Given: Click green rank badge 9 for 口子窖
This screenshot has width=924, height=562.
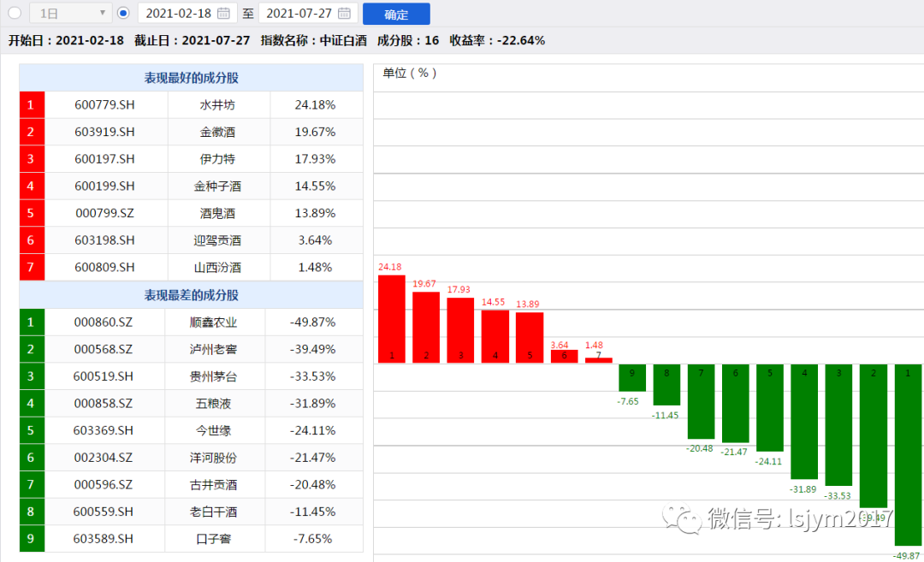Looking at the screenshot, I should tap(32, 539).
